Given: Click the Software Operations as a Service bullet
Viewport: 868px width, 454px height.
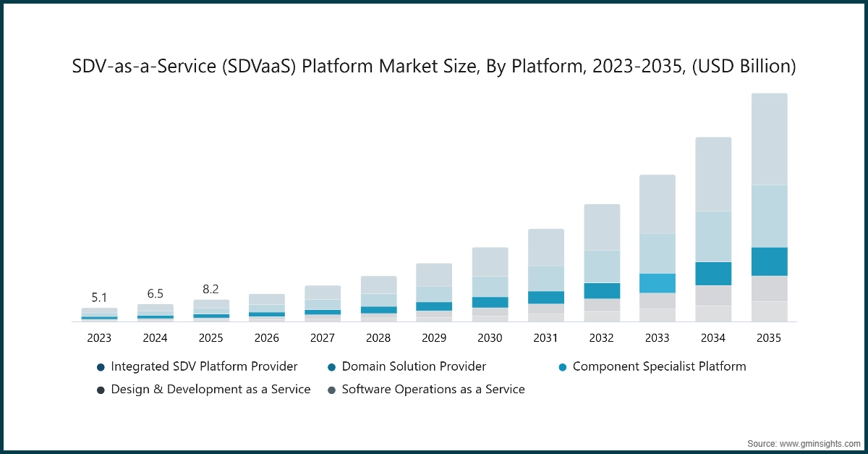Looking at the screenshot, I should coord(331,390).
